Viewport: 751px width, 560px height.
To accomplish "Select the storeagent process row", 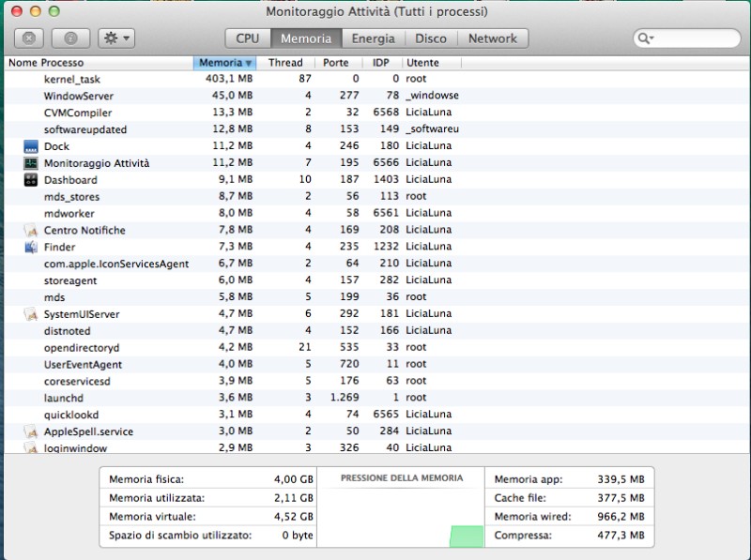I will (x=377, y=280).
